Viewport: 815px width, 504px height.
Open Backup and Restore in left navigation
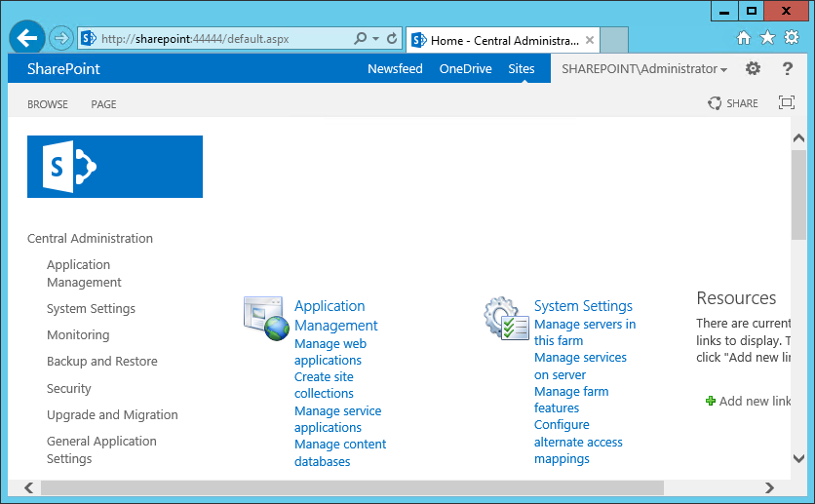(x=101, y=361)
